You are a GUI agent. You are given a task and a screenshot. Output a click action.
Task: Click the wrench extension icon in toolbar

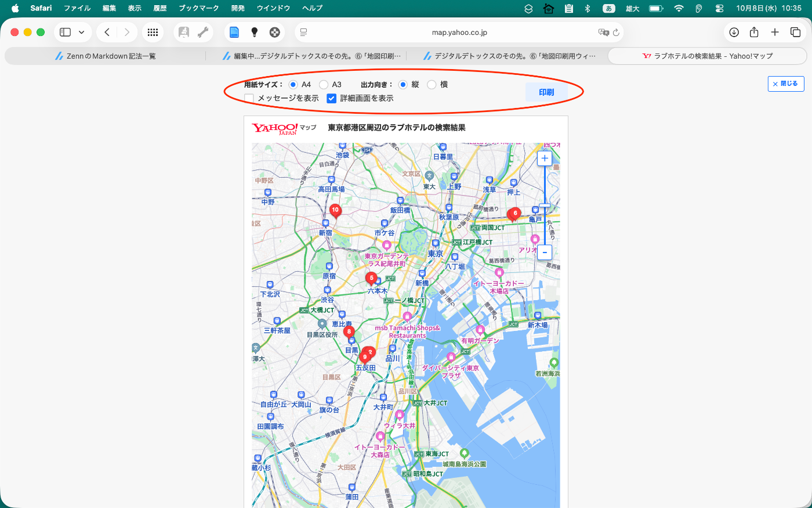pyautogui.click(x=203, y=33)
